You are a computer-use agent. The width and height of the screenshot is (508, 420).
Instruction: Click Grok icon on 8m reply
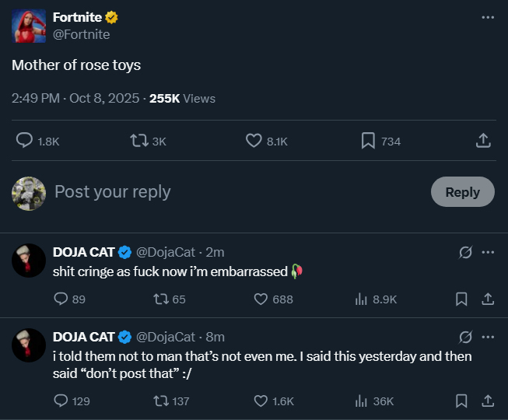coord(466,337)
